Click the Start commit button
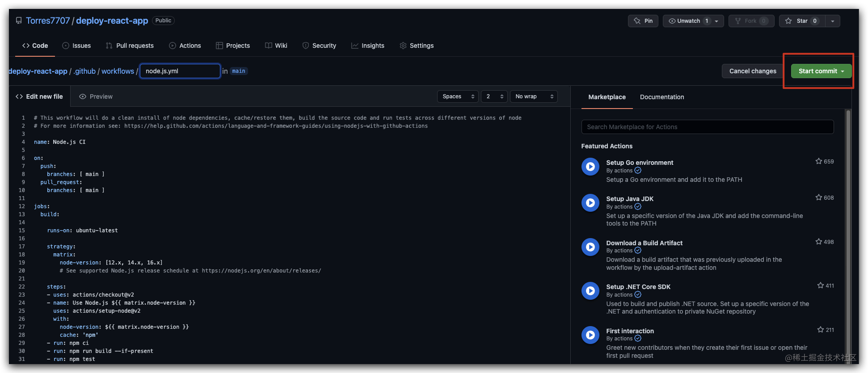This screenshot has width=868, height=373. [821, 71]
